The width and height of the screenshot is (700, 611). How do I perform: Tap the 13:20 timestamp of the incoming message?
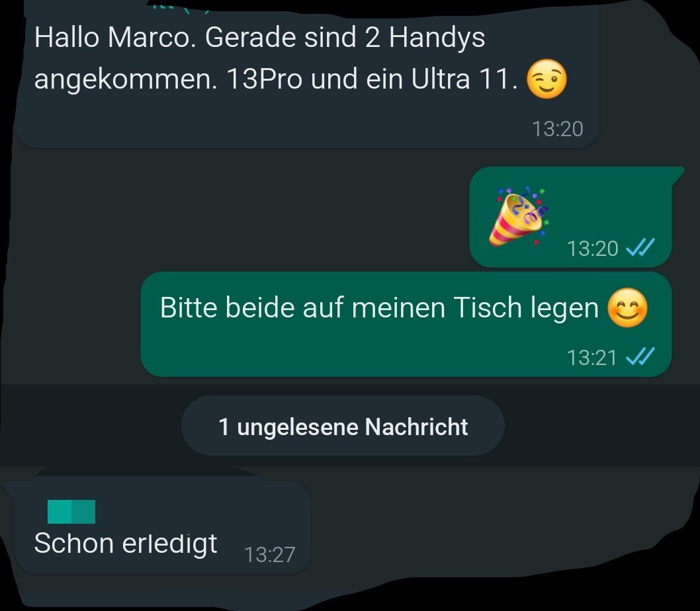click(x=558, y=129)
